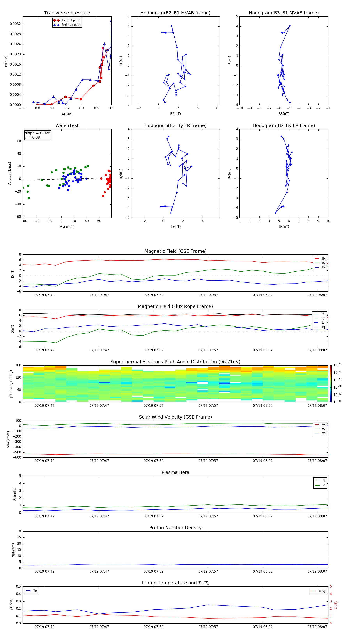The width and height of the screenshot is (351, 644).
Task: Click the 'A(T·m)' x-axis label
Action: (x=67, y=114)
